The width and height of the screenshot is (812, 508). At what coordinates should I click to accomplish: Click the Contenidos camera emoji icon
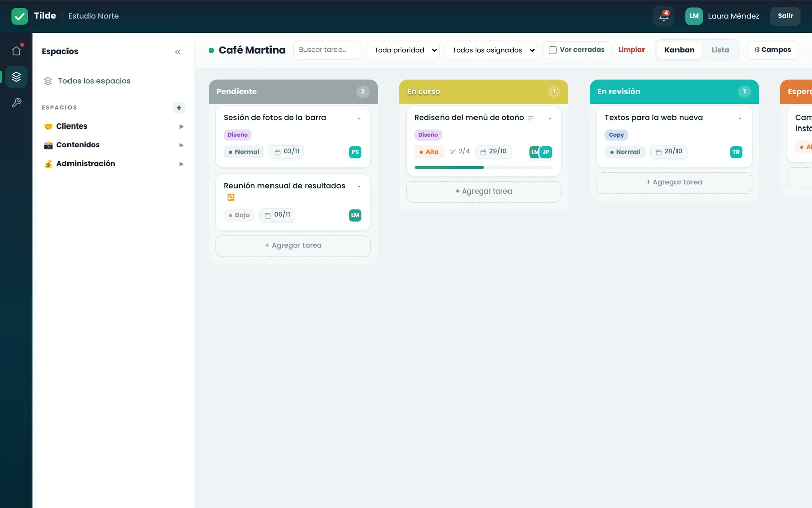tap(48, 145)
